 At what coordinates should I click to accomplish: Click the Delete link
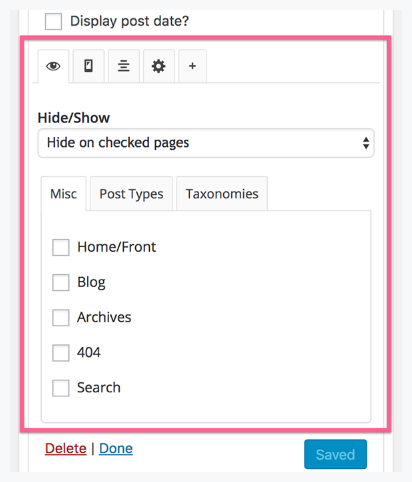tap(66, 449)
